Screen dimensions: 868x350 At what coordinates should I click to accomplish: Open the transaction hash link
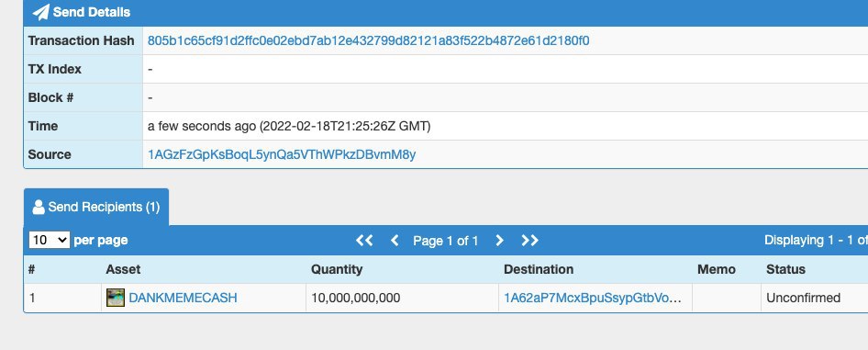pyautogui.click(x=368, y=41)
